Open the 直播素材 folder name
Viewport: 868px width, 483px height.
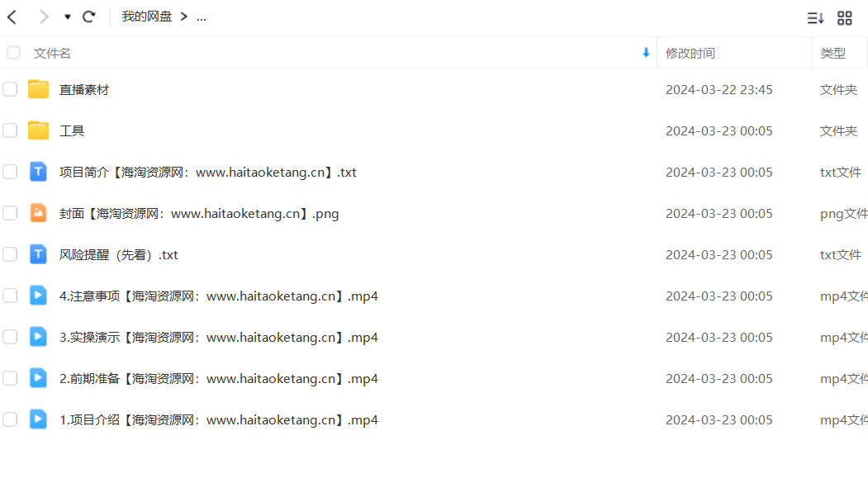tap(84, 90)
